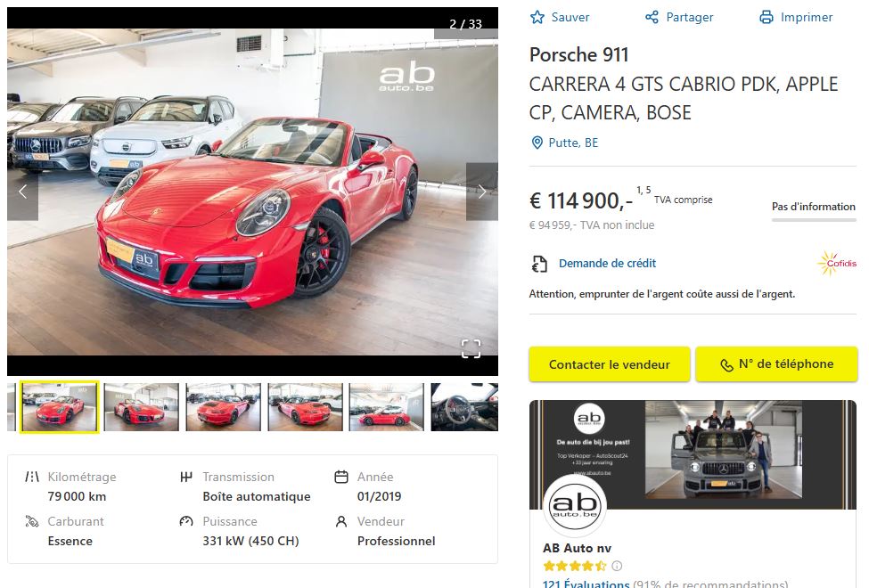Select the highlighted red Porsche front thumbnail

(x=60, y=407)
